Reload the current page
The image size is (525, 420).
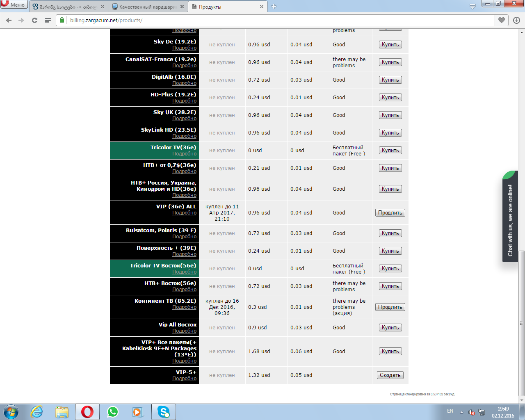pyautogui.click(x=35, y=20)
